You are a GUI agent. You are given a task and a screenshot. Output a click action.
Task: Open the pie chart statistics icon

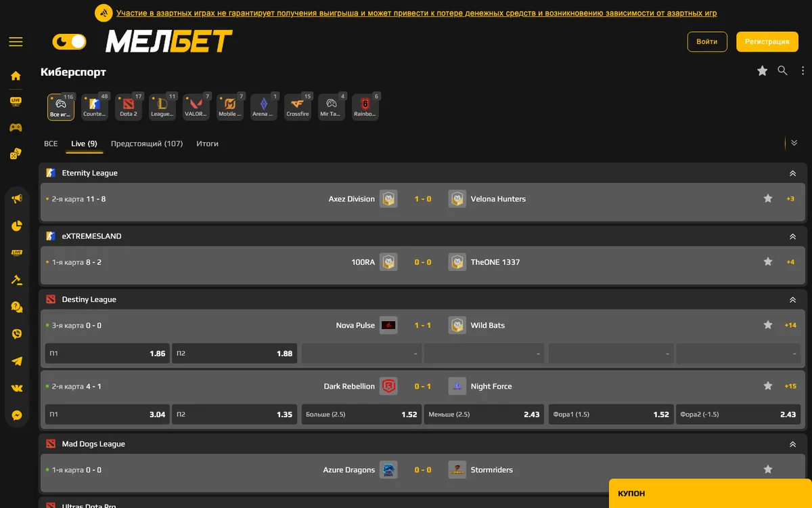click(x=17, y=226)
